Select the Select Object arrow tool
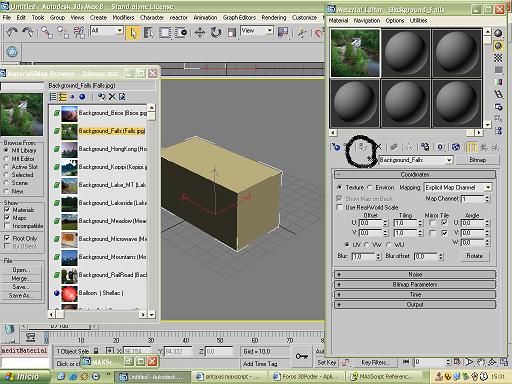The image size is (512, 384). tap(133, 33)
